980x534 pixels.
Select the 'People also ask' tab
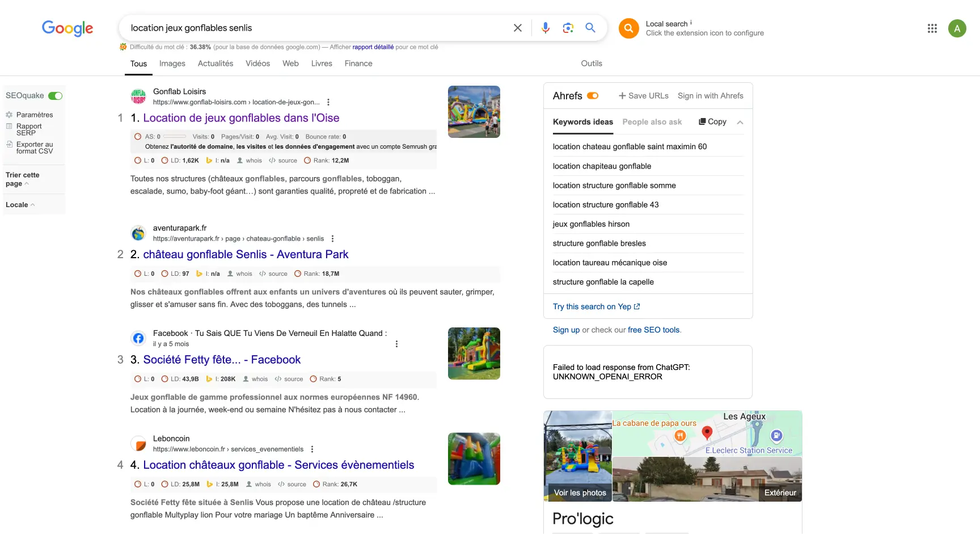652,122
